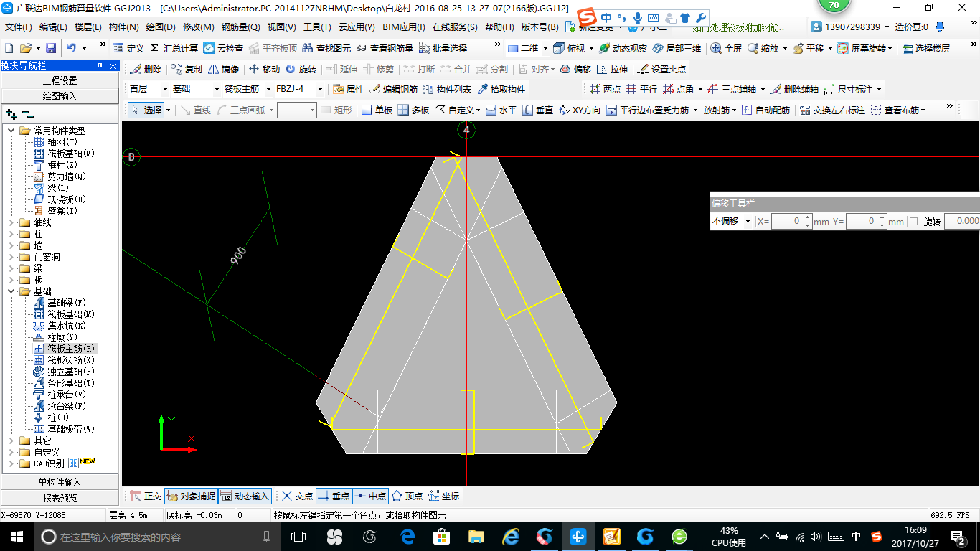Open the 编辑(E) menu

click(x=53, y=27)
